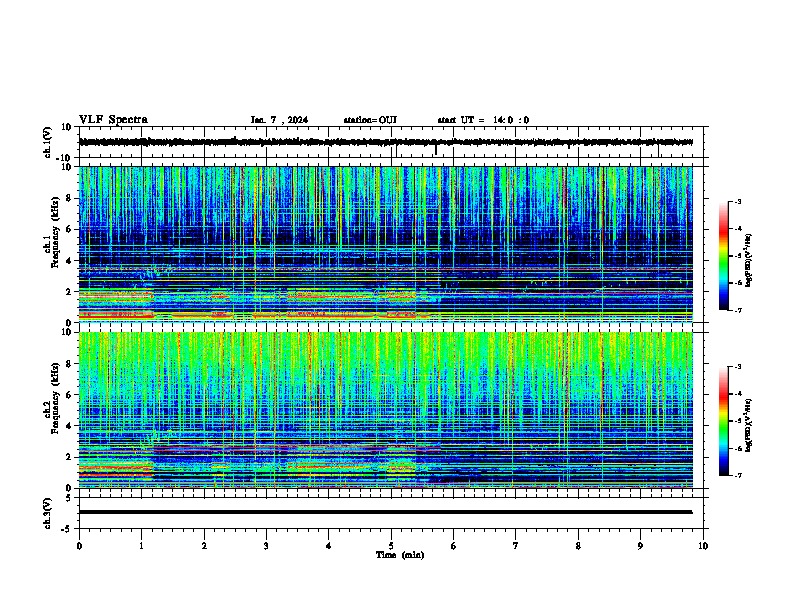Select the "Time (min)" axis label
The height and width of the screenshot is (612, 792).
[400, 555]
